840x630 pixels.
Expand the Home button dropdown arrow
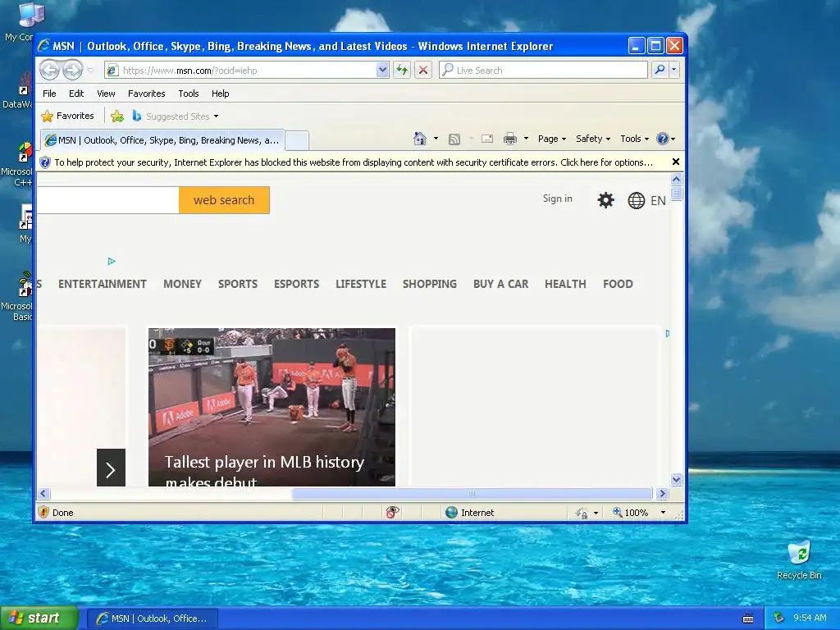pyautogui.click(x=436, y=139)
